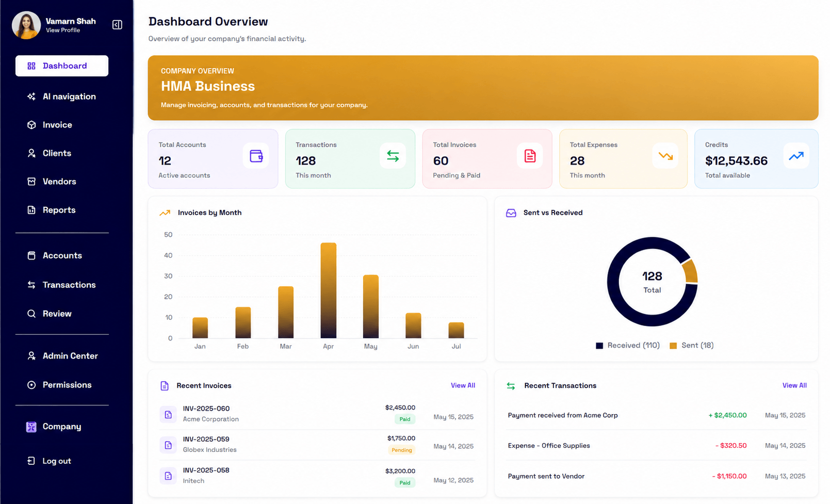Click the Credits amount $12,543.66
The height and width of the screenshot is (504, 830).
(736, 161)
